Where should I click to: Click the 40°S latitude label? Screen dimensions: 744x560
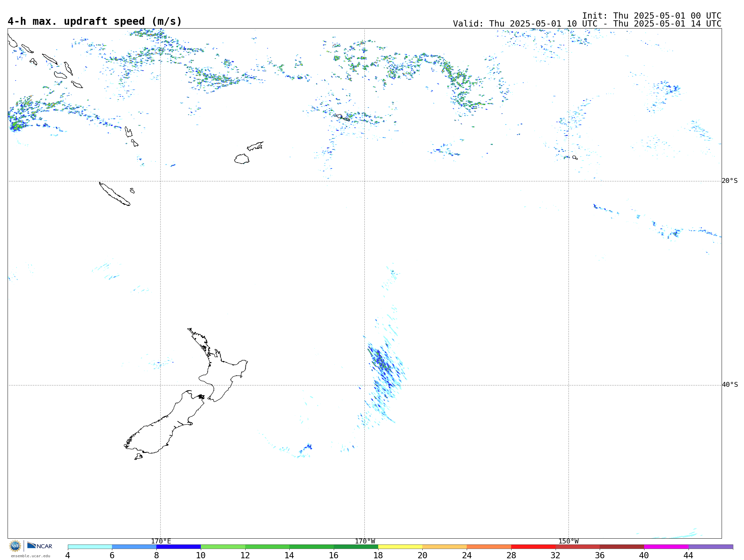(730, 385)
